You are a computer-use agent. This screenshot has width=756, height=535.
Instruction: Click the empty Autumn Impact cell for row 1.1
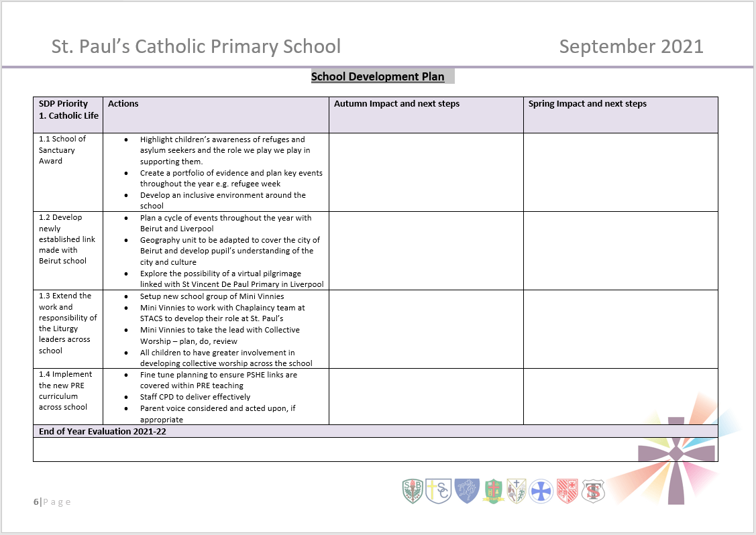click(x=426, y=172)
